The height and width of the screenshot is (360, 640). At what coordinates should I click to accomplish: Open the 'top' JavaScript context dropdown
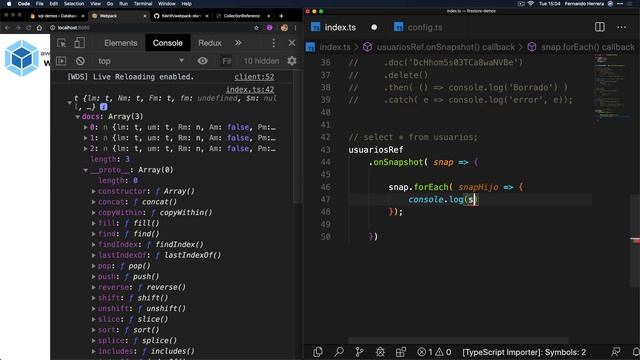[x=141, y=61]
